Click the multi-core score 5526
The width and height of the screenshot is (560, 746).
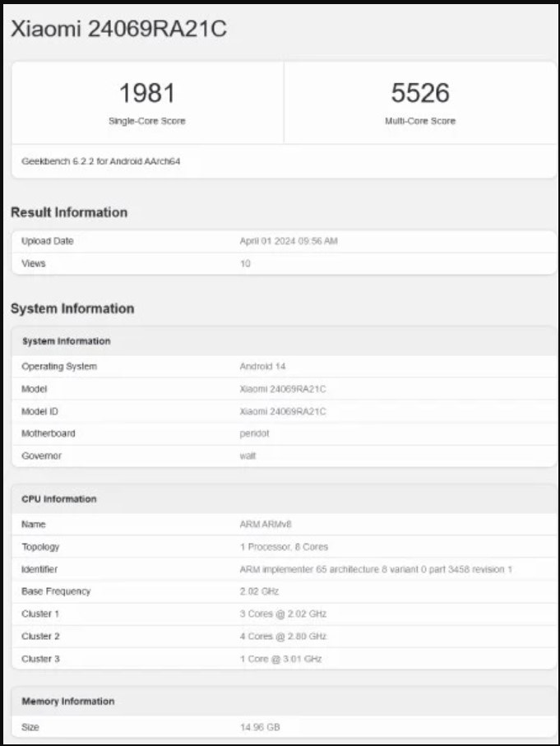coord(420,93)
